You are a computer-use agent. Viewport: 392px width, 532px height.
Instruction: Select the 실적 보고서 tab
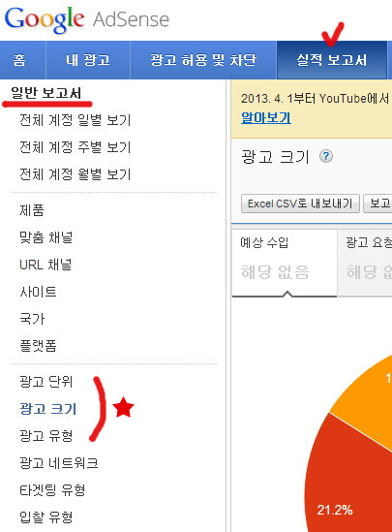click(x=332, y=60)
